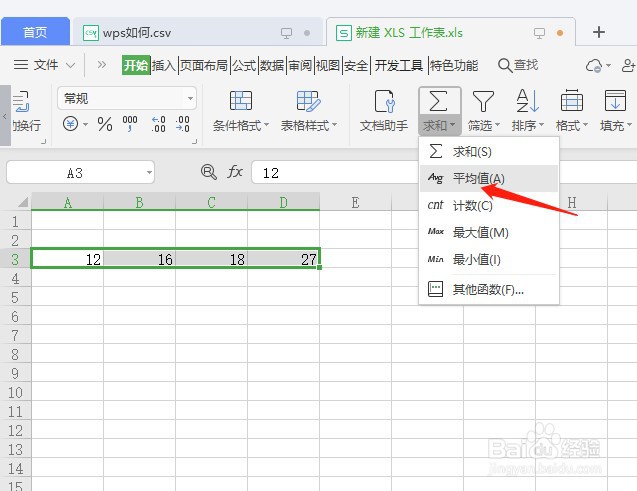The image size is (637, 491).
Task: Click the fx insert function icon
Action: (x=235, y=172)
